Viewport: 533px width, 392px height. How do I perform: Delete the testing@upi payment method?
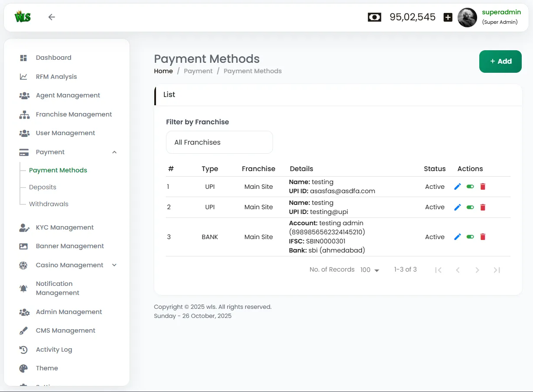[483, 207]
